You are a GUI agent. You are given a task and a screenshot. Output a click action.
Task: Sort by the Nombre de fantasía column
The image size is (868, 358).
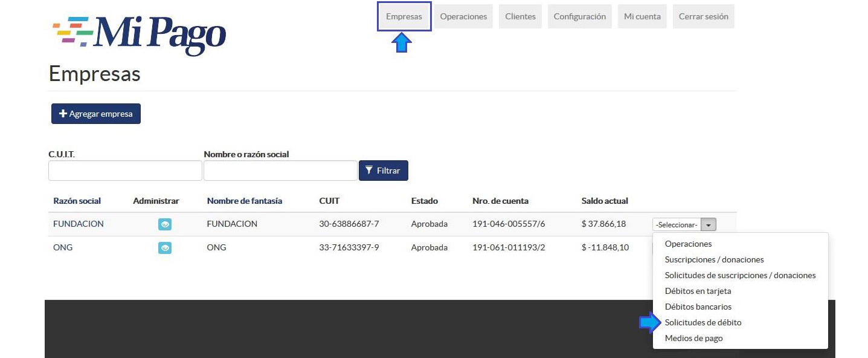[245, 201]
